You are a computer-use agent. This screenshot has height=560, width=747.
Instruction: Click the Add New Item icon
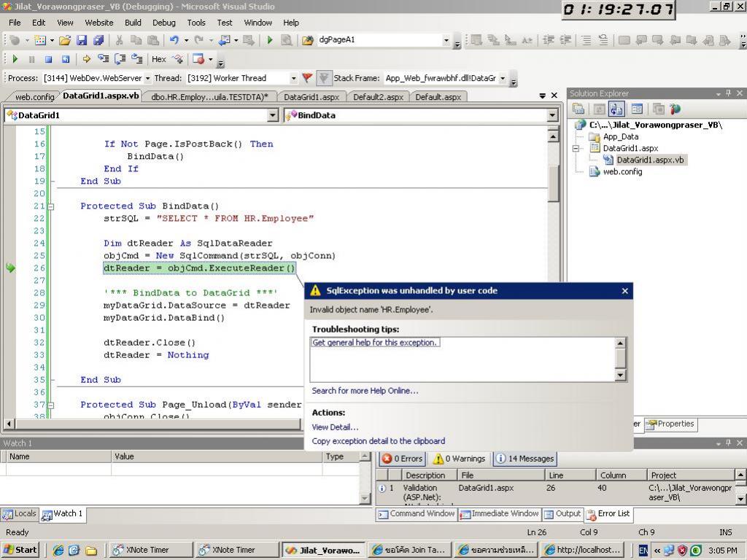pyautogui.click(x=41, y=41)
